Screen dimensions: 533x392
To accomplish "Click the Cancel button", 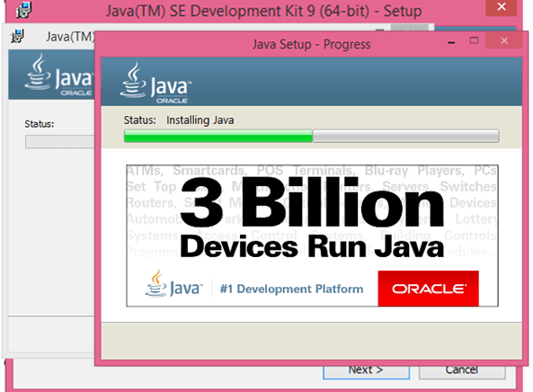I will 462,370.
